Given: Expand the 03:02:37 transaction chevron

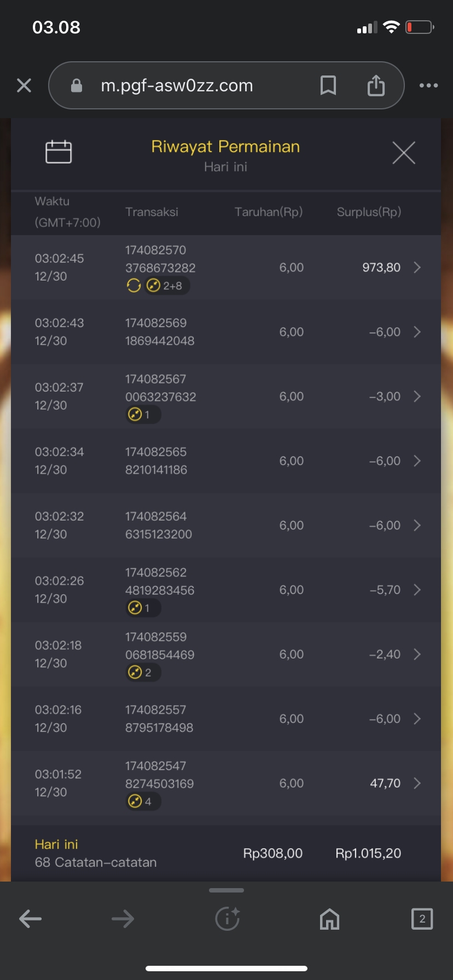Looking at the screenshot, I should (x=417, y=396).
